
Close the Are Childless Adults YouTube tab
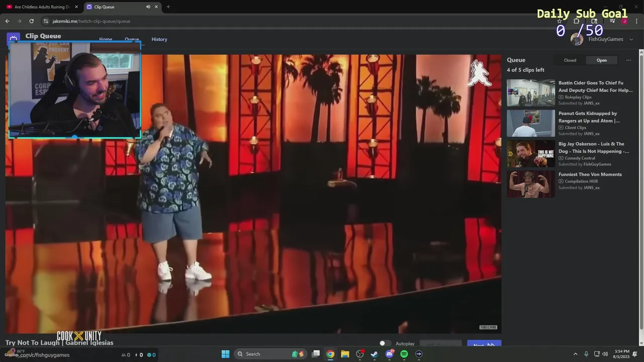(76, 7)
